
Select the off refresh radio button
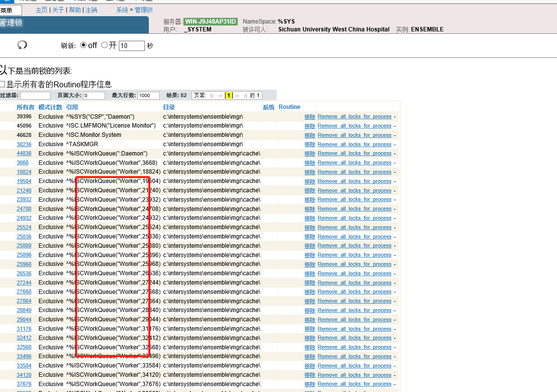pos(84,45)
